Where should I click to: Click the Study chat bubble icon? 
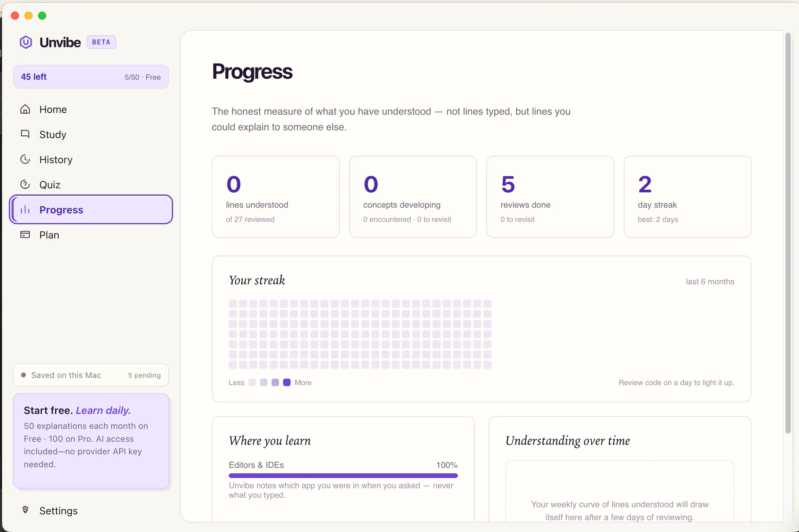25,134
